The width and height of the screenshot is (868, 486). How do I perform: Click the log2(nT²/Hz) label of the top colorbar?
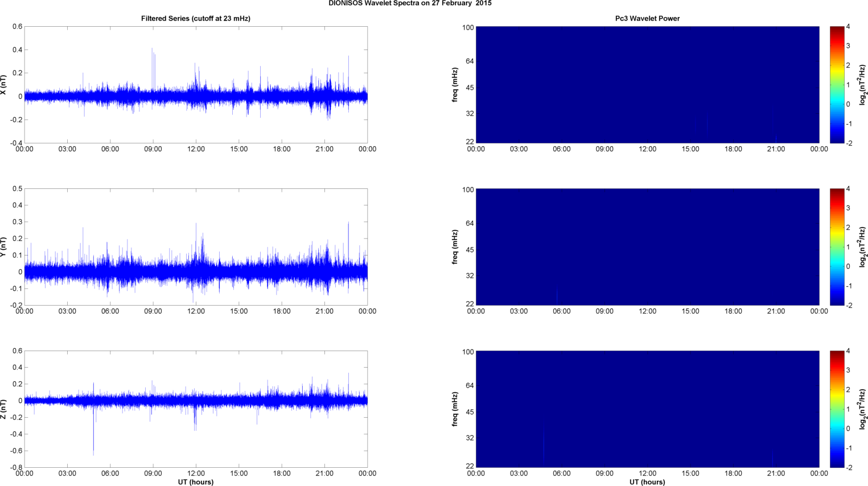[862, 85]
